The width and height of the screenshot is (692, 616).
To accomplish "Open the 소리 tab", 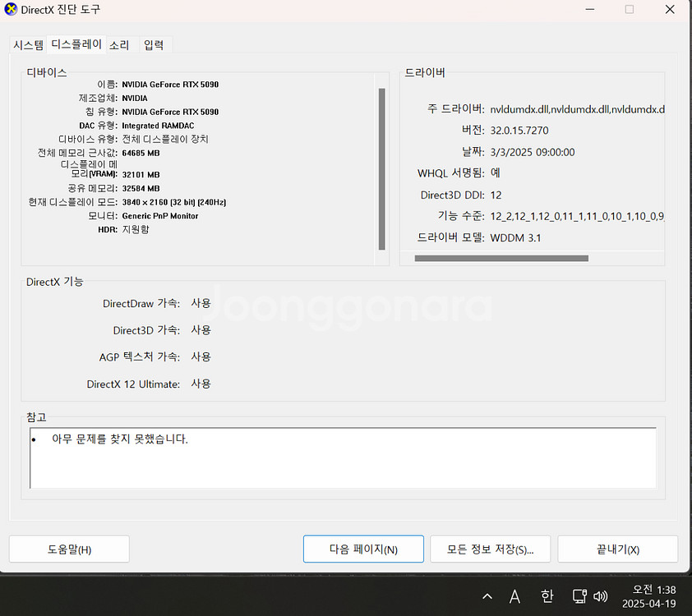I will 119,44.
